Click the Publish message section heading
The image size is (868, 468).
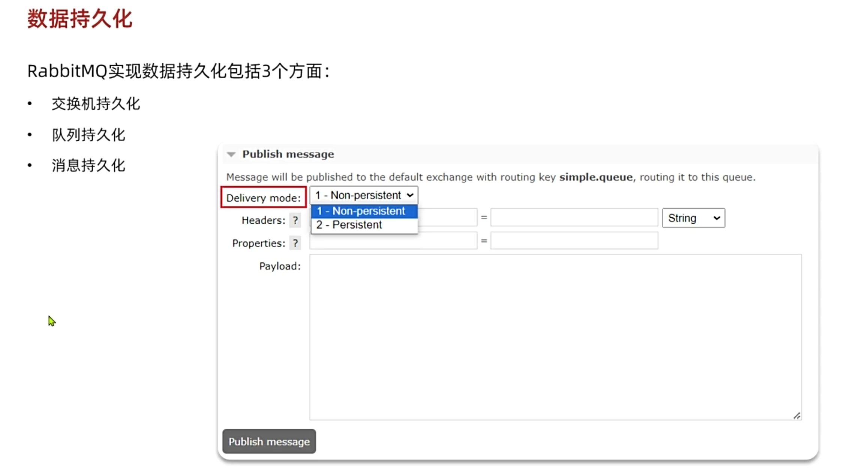click(288, 154)
